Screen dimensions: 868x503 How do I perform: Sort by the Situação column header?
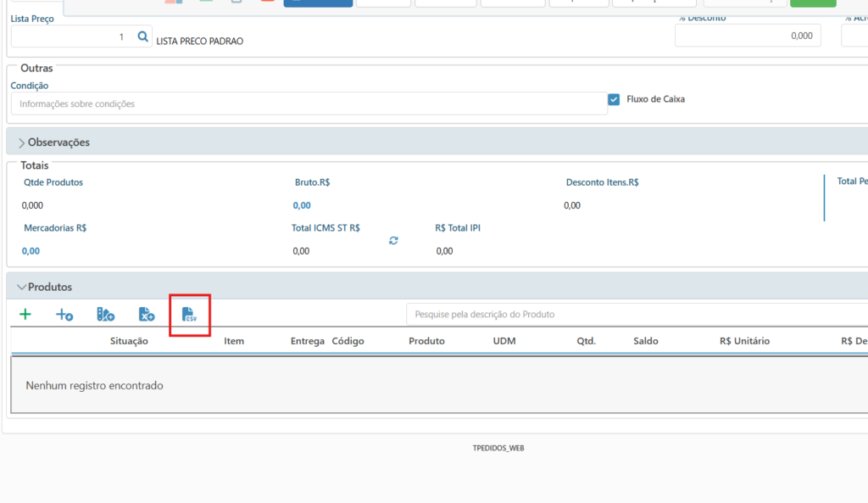pyautogui.click(x=129, y=341)
